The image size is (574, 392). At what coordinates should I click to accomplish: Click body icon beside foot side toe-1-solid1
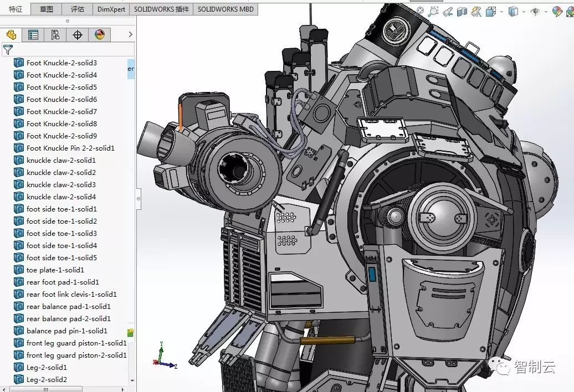19,209
